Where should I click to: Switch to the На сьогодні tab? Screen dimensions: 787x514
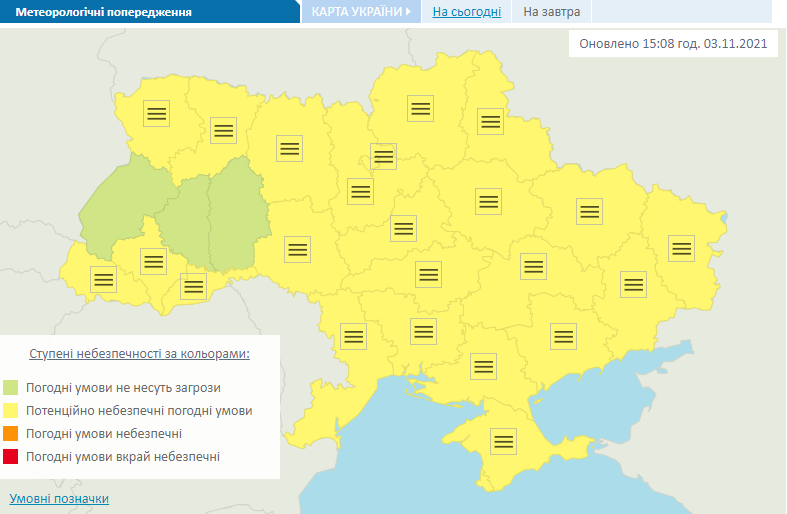click(467, 12)
